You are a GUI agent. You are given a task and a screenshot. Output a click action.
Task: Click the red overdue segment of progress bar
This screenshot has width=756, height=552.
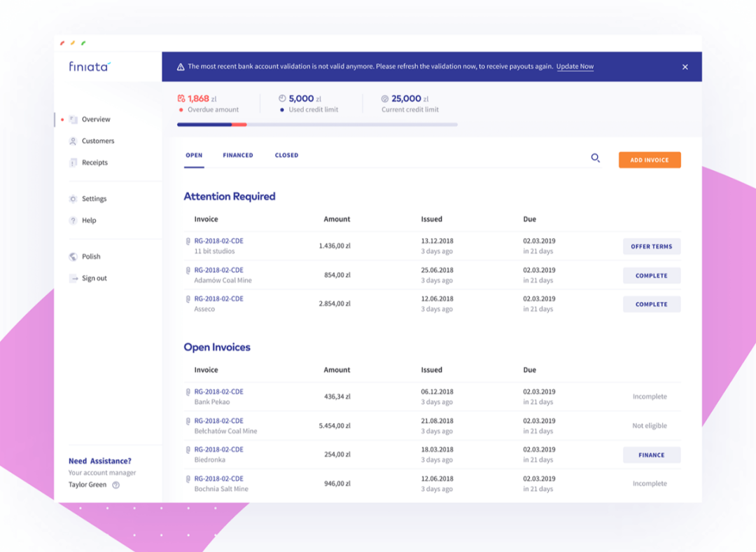239,125
